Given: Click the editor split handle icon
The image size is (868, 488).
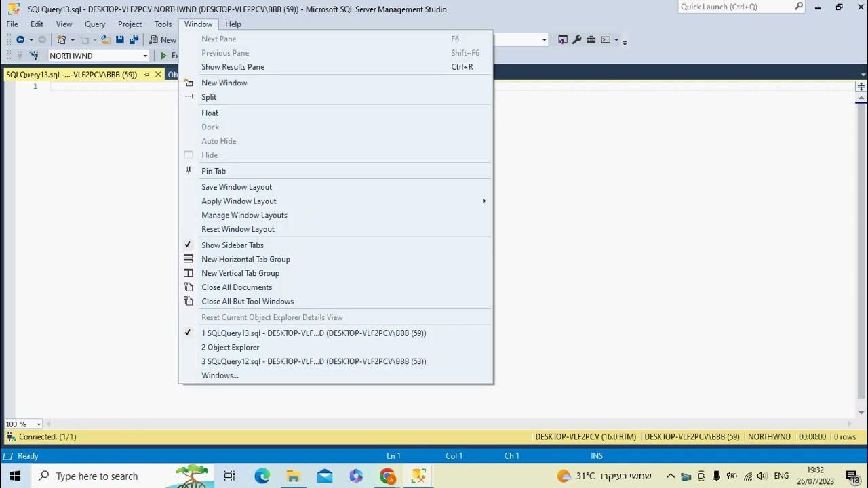Looking at the screenshot, I should point(861,87).
